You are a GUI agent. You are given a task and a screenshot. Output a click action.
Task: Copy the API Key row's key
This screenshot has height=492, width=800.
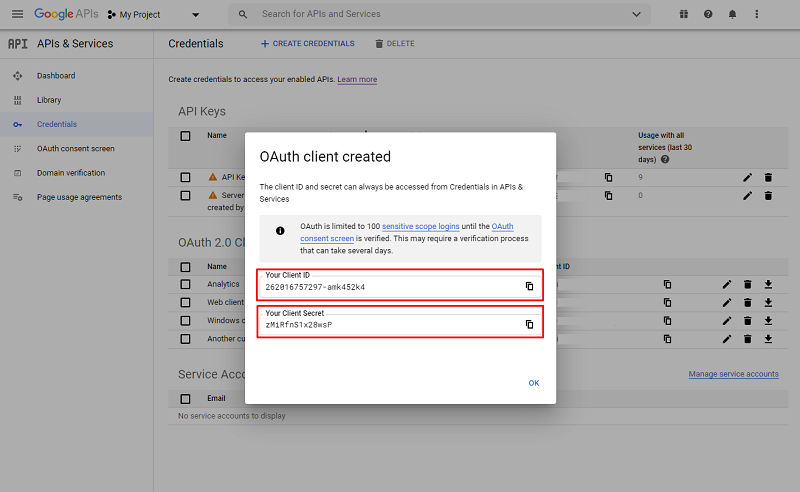coord(608,178)
